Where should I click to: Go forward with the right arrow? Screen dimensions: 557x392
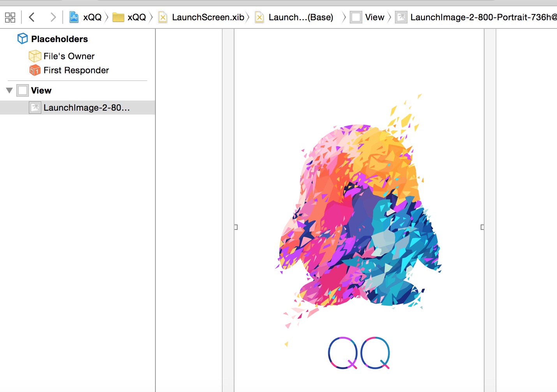53,17
